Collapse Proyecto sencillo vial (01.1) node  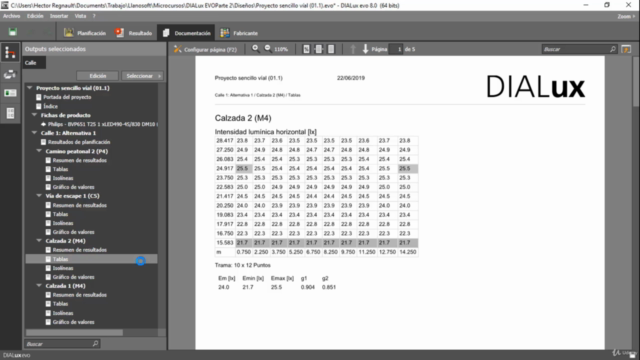pos(29,88)
